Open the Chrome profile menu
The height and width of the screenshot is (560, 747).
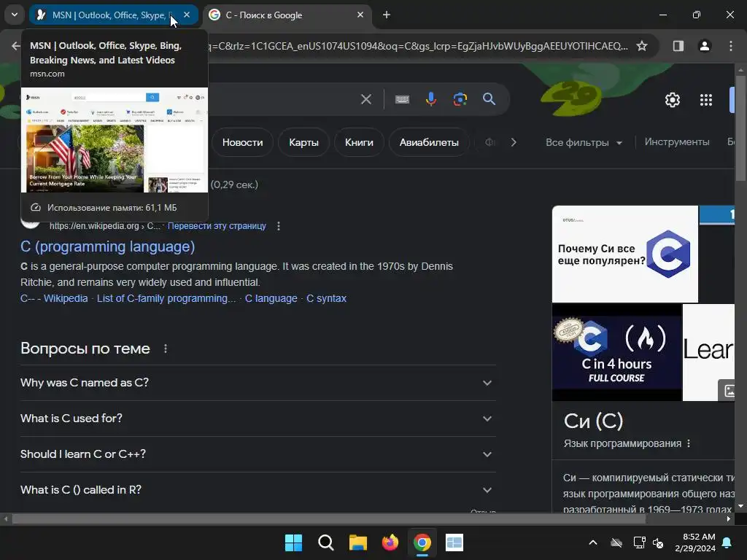pos(704,46)
